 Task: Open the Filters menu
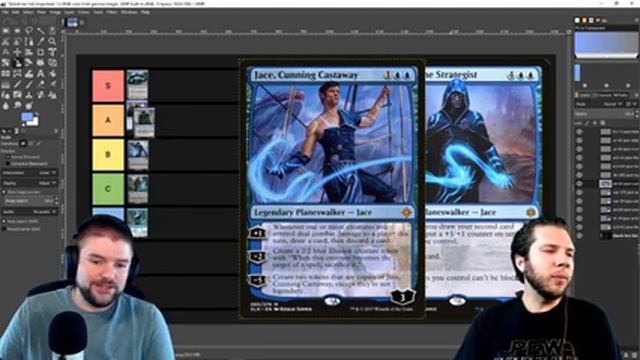pos(111,13)
